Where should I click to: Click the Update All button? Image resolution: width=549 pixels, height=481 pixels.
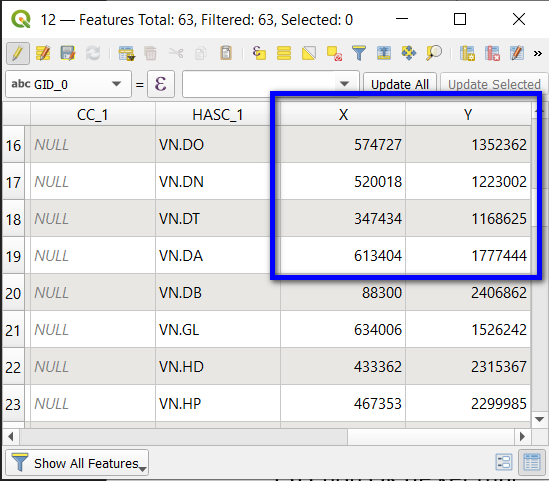(x=400, y=84)
